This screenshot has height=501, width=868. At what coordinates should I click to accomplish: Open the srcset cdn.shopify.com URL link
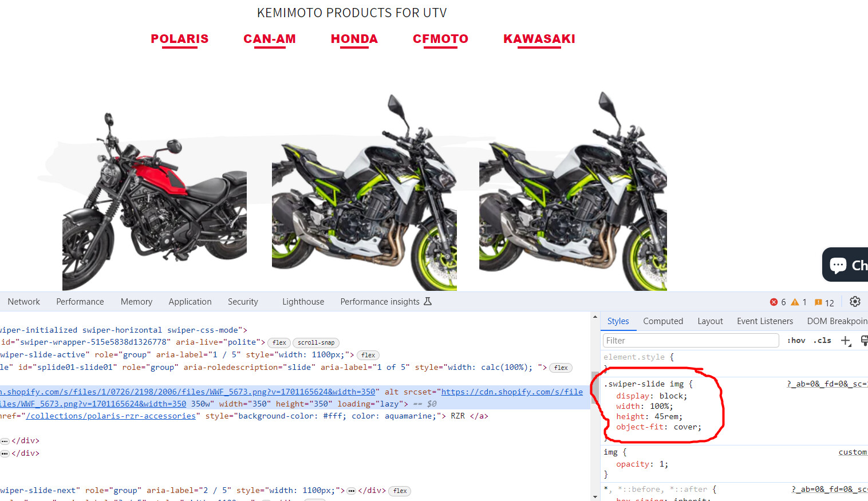512,392
